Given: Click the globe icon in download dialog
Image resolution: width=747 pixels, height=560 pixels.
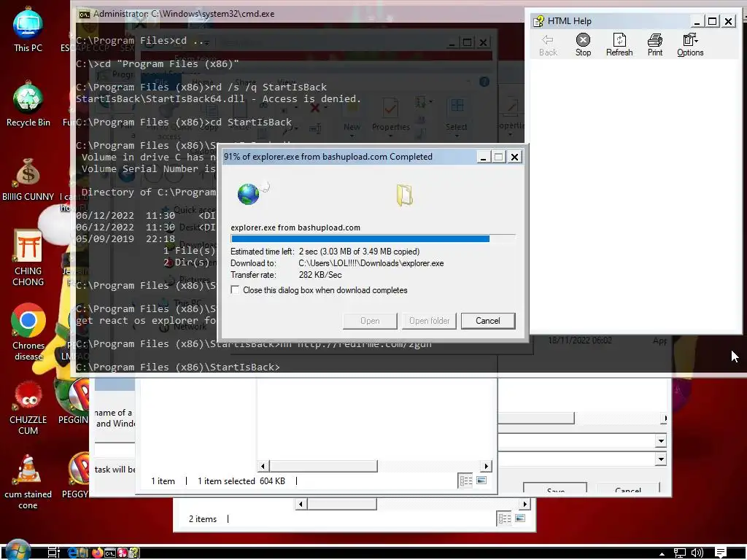Looking at the screenshot, I should [249, 193].
